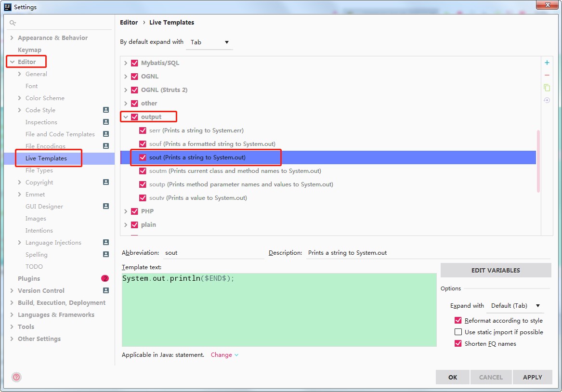Click project-level icon beside Code Style

pos(106,110)
